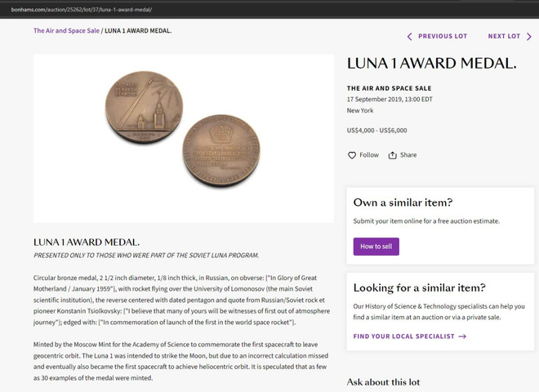Click the heart icon next to Follow
Viewport: 539px width, 392px height.
[352, 155]
